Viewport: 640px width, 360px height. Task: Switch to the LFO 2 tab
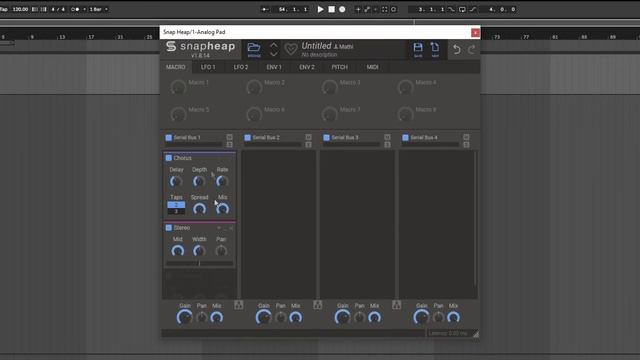point(241,67)
